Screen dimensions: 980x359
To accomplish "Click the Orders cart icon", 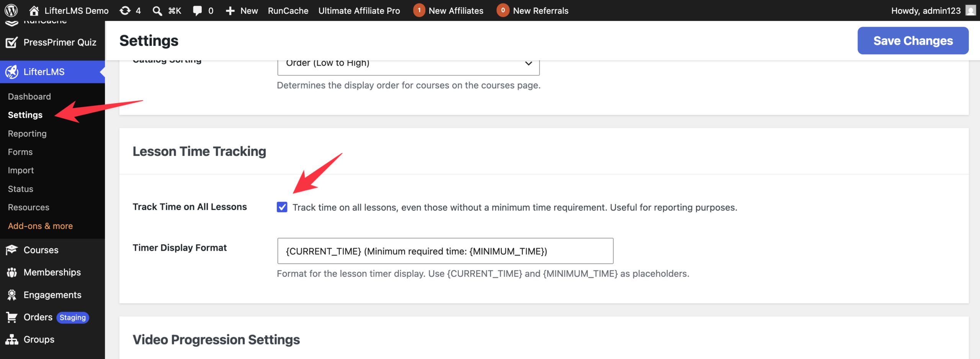I will point(11,317).
